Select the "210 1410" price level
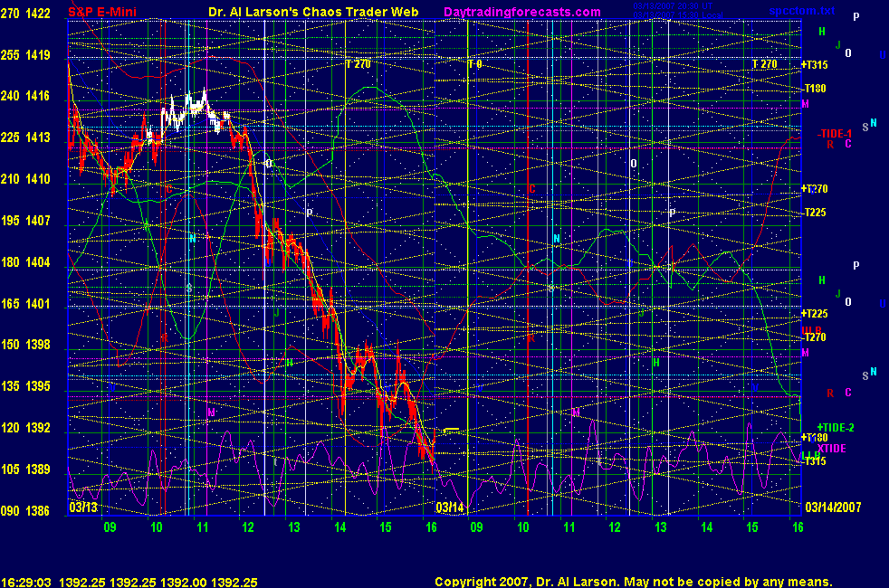 click(x=25, y=179)
